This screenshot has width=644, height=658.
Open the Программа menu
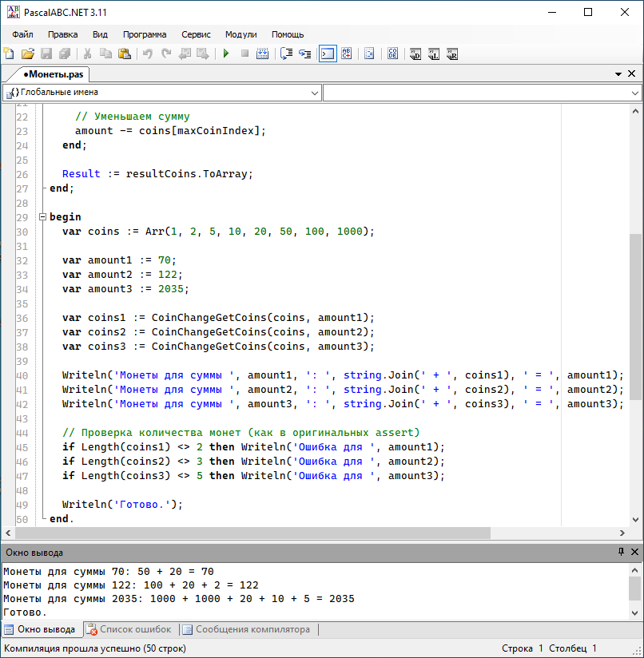pyautogui.click(x=145, y=34)
